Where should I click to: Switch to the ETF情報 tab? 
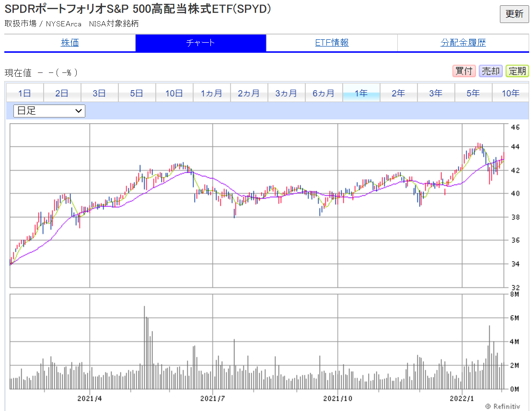pyautogui.click(x=332, y=43)
